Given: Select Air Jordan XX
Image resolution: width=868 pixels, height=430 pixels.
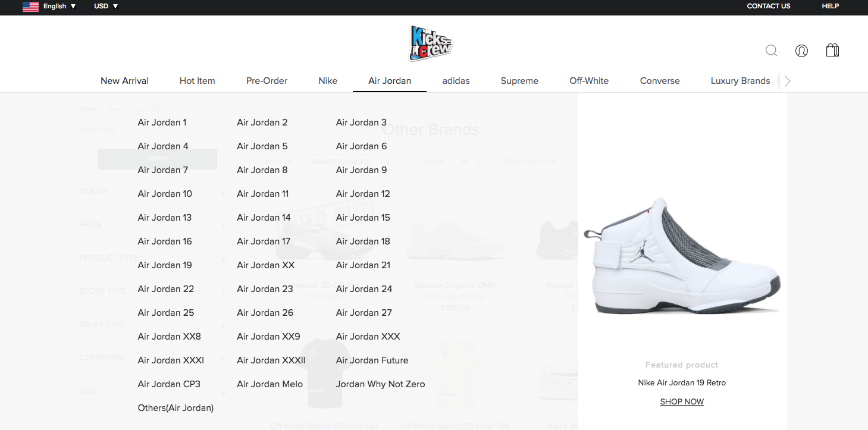Looking at the screenshot, I should [266, 265].
